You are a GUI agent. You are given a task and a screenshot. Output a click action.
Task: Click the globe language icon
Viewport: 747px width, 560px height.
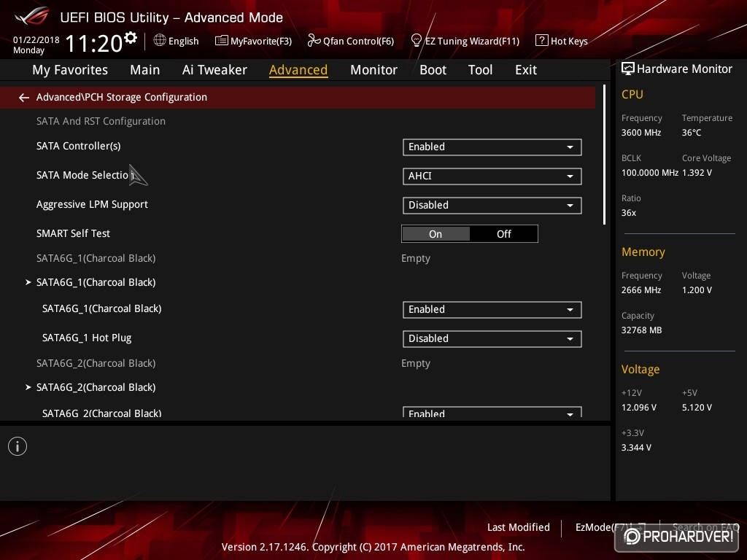click(160, 41)
